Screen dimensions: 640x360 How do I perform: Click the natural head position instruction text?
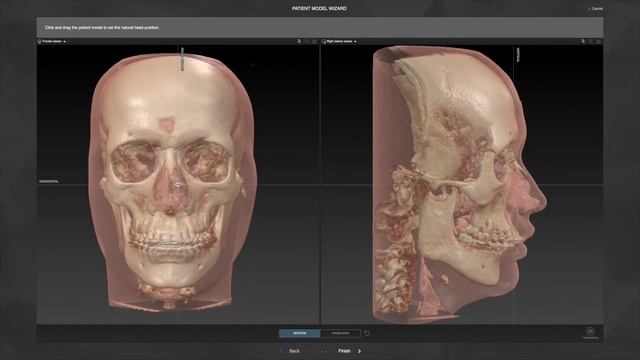(x=102, y=28)
